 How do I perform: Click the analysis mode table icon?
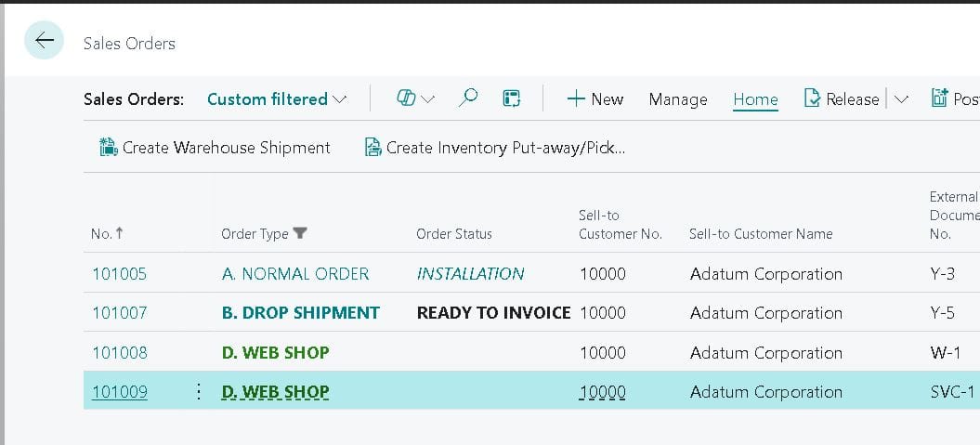point(511,98)
